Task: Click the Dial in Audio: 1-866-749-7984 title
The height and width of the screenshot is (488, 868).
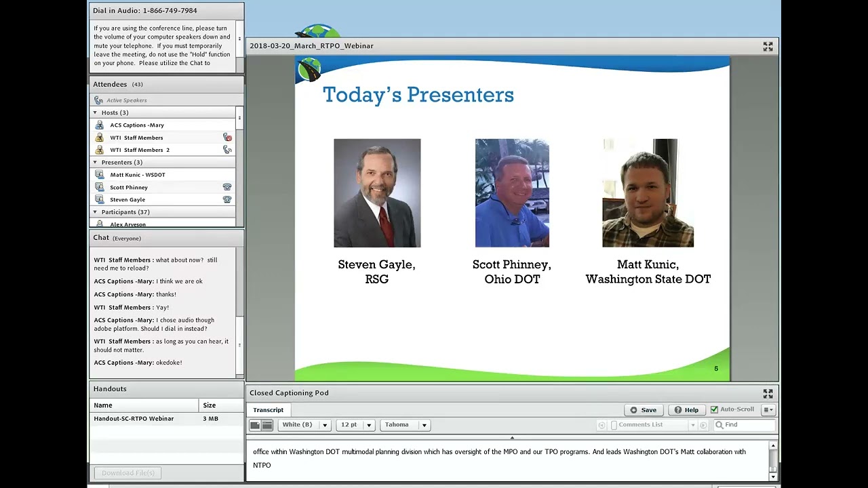Action: 145,11
